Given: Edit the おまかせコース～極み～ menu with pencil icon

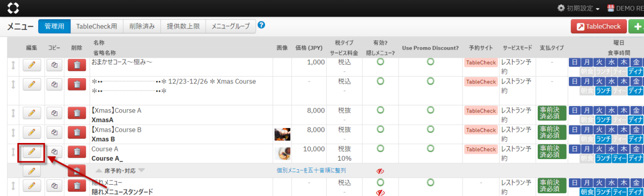Looking at the screenshot, I should [31, 65].
